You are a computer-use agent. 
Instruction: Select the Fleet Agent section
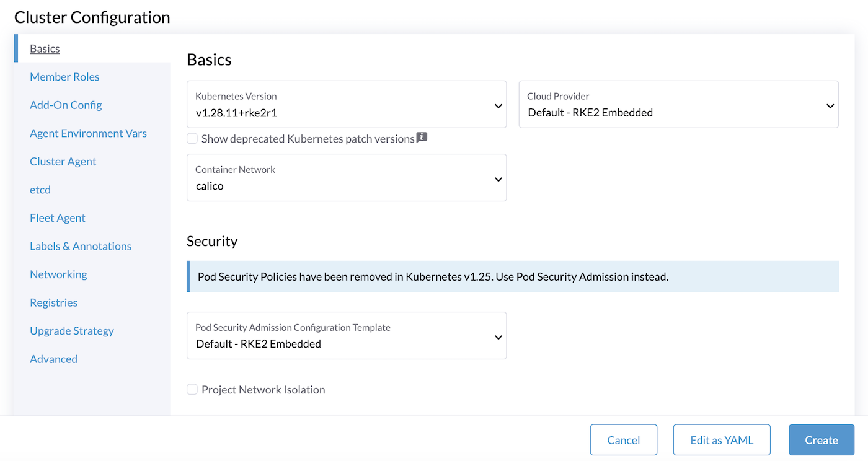[58, 217]
